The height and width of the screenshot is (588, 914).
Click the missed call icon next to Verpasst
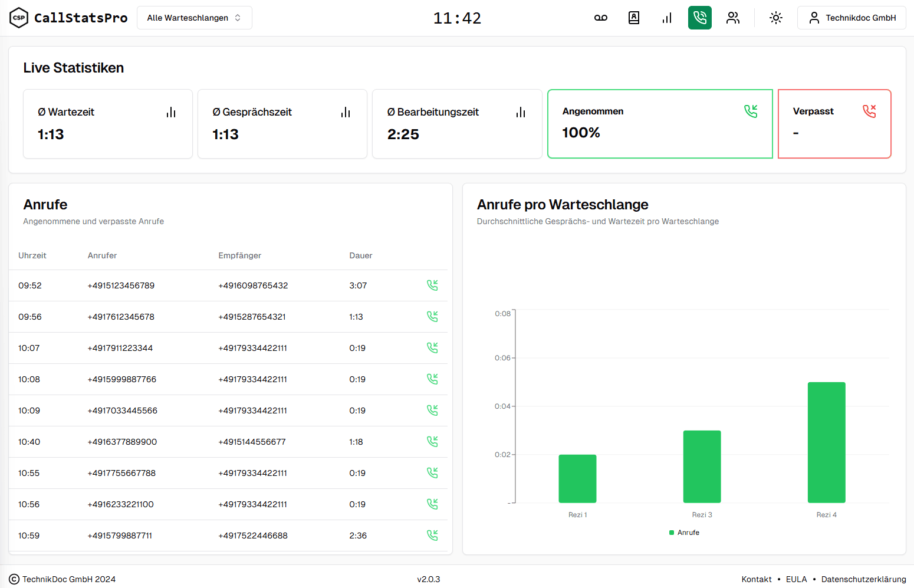point(869,111)
